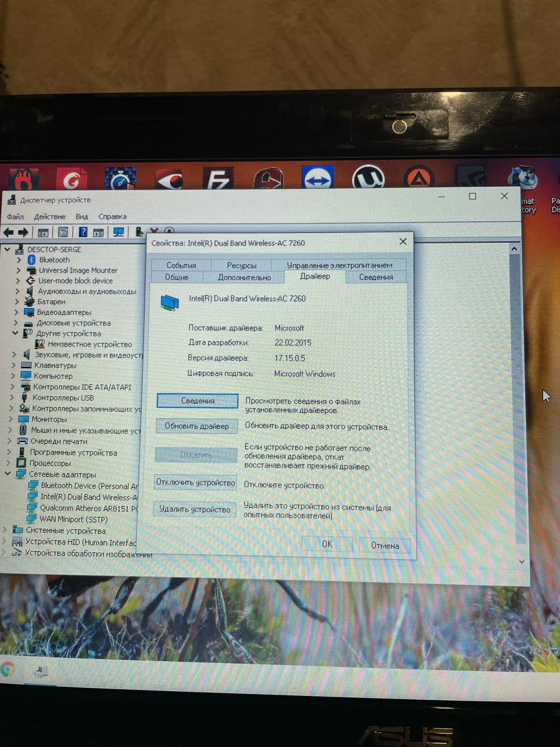Open the red Foxit desktop icon
The width and height of the screenshot is (560, 747).
pos(72,179)
